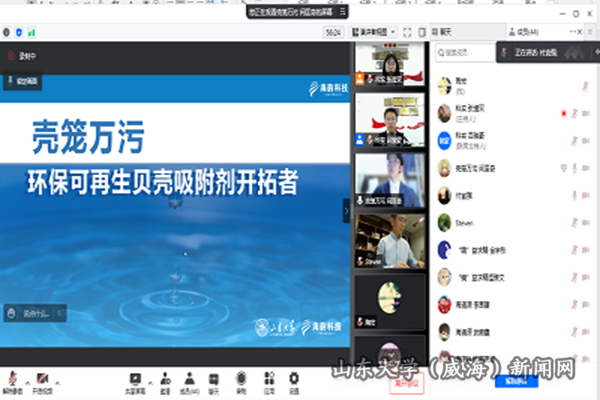Collapse the video strip with the side arrow
Viewport: 600px width, 400px height.
coord(346,211)
